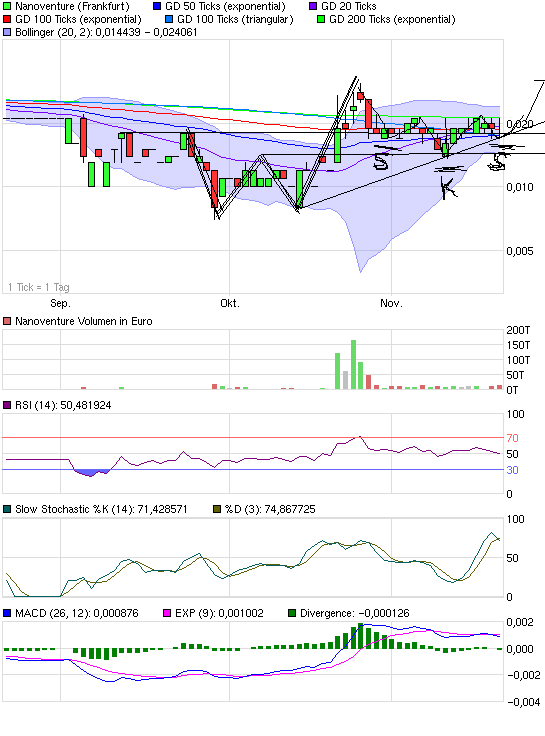The width and height of the screenshot is (545, 736).
Task: Click the red GD 100 Ticks exponential swatch
Action: point(7,19)
